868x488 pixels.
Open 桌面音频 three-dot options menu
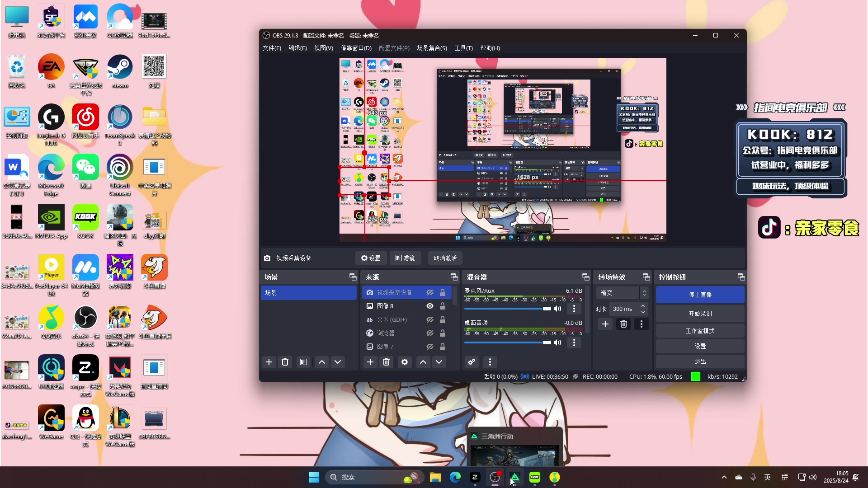click(x=574, y=343)
